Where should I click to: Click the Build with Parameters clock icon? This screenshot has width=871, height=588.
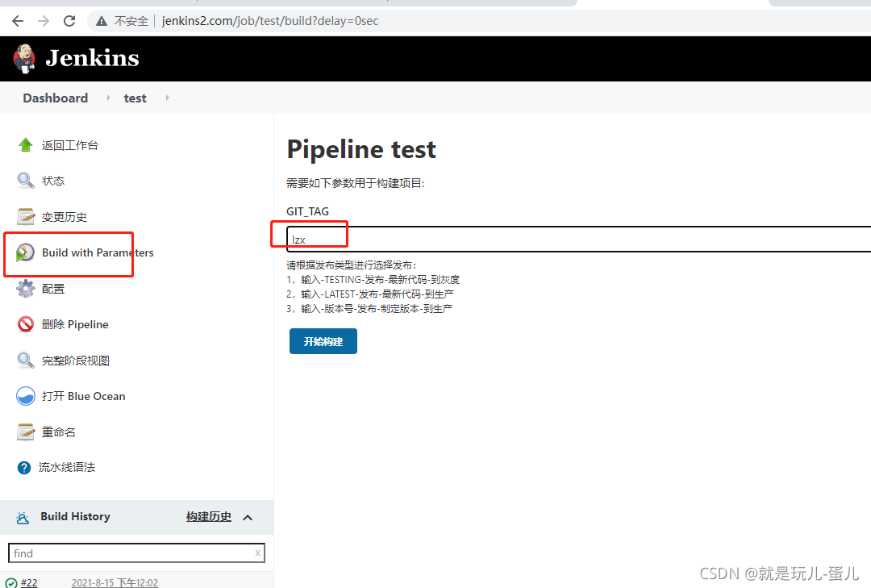pyautogui.click(x=25, y=253)
